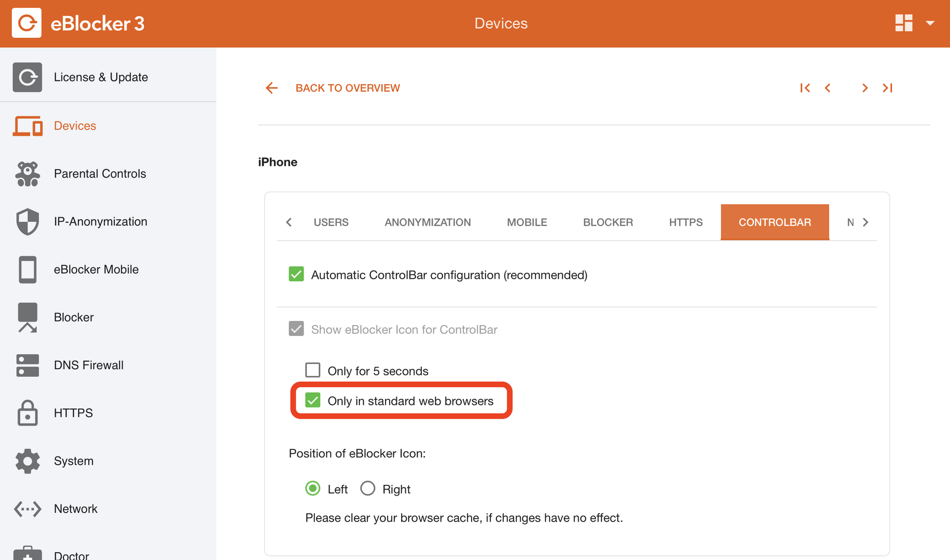This screenshot has width=950, height=560.
Task: Open the dashboard grid icon in header
Action: (x=904, y=23)
